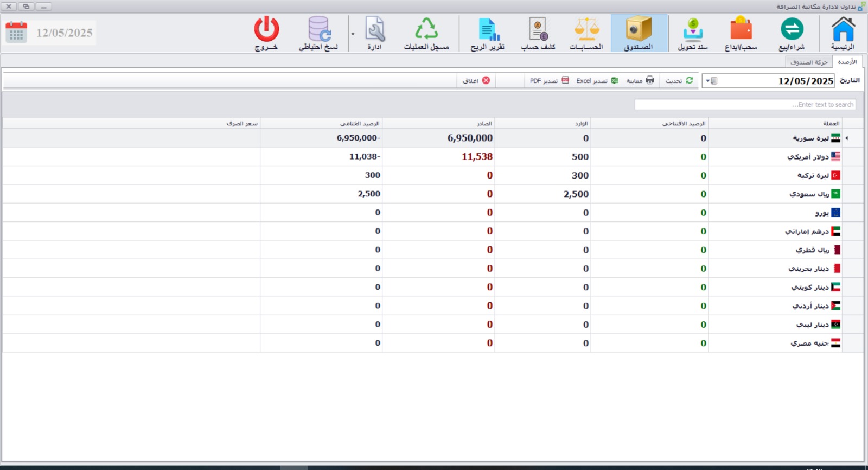Sort by الوارد column header
This screenshot has width=868, height=470.
(542, 123)
